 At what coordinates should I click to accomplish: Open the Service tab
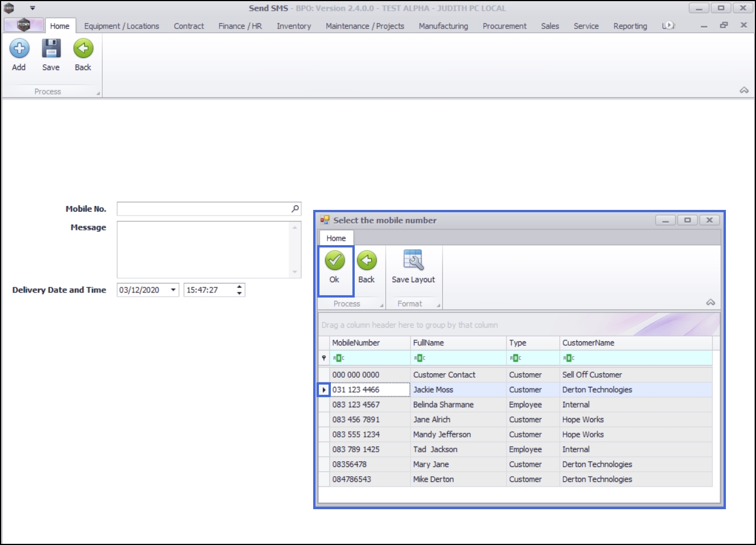pos(586,26)
